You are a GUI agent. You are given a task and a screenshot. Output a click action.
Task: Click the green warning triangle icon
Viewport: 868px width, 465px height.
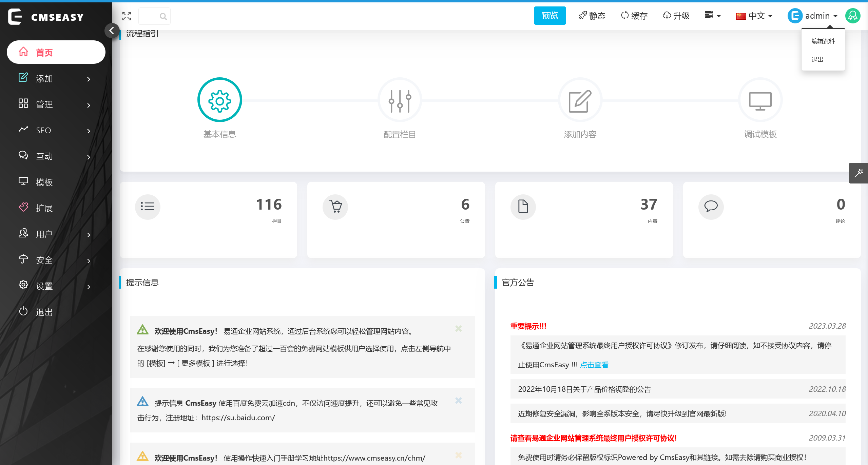[142, 330]
